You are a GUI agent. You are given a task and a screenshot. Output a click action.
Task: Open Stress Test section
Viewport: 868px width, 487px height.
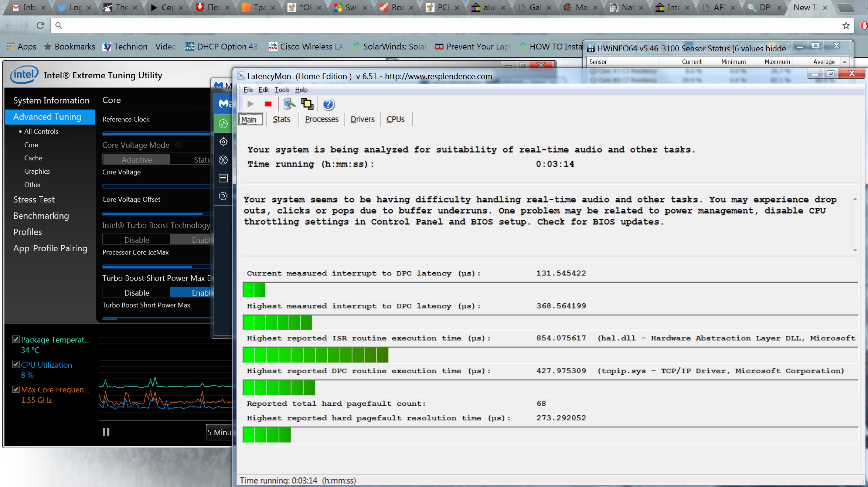pyautogui.click(x=34, y=200)
